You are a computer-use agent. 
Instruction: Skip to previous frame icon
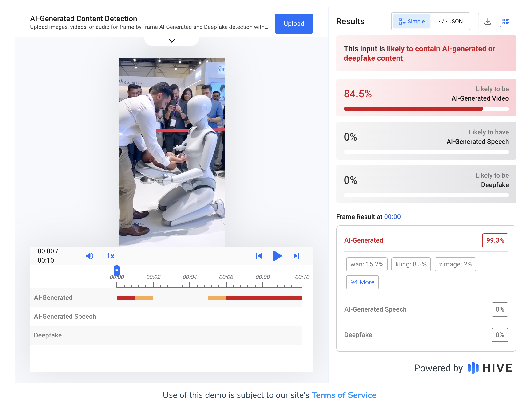tap(258, 256)
